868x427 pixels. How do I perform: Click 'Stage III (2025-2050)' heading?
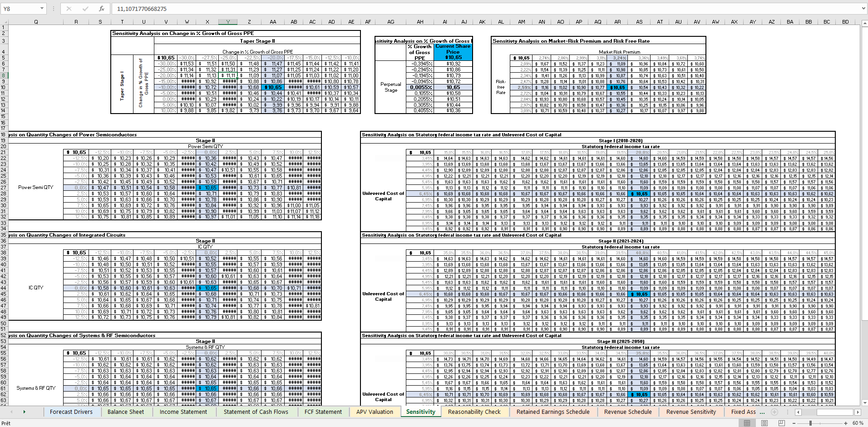coord(621,342)
